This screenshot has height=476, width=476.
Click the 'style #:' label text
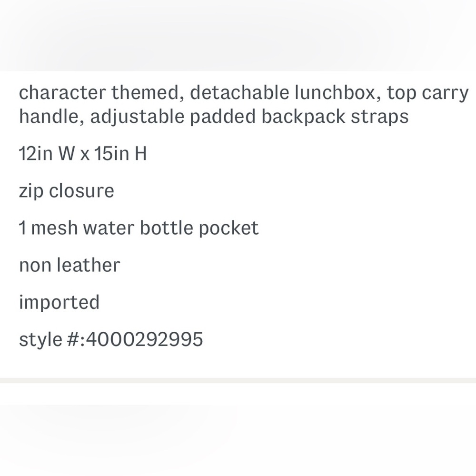52,339
